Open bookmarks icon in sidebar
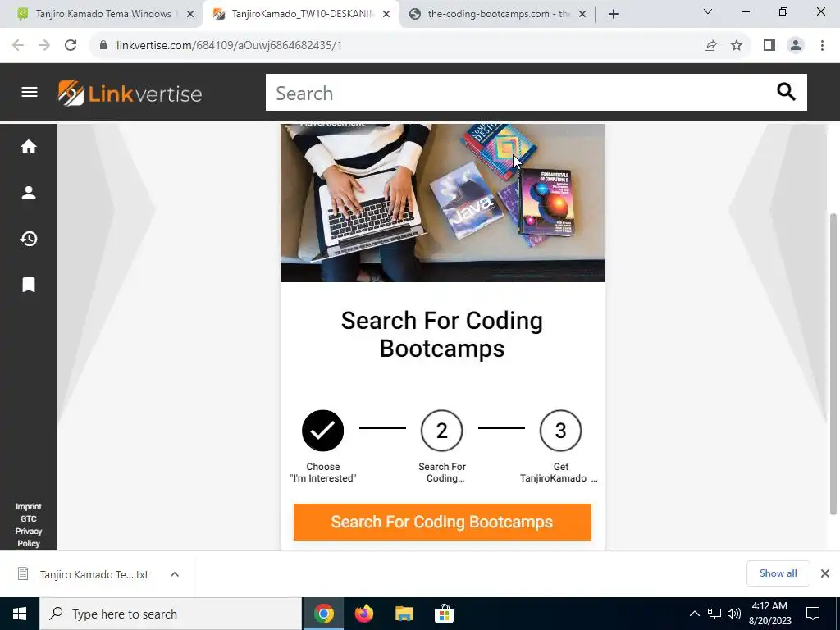The height and width of the screenshot is (630, 840). pyautogui.click(x=29, y=285)
